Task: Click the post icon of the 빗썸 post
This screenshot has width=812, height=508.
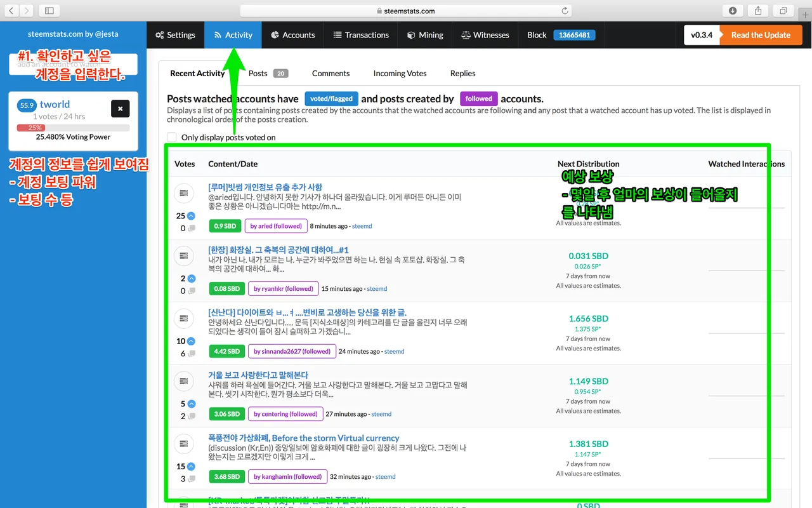Action: click(183, 192)
